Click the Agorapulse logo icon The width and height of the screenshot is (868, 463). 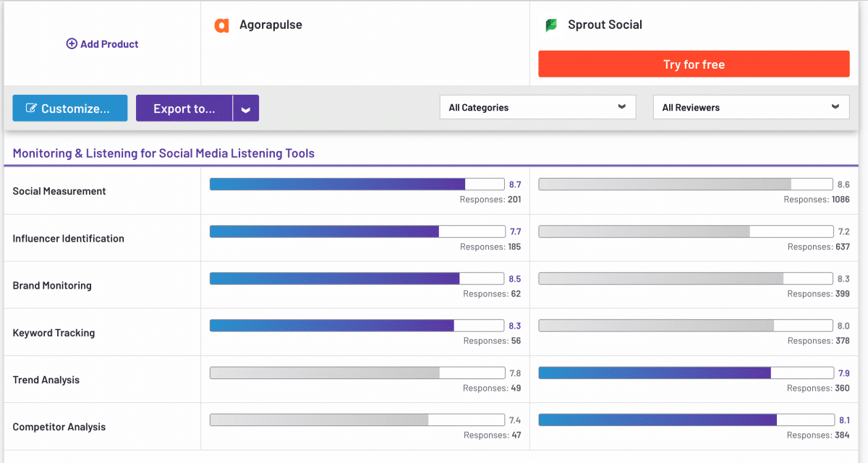[x=222, y=24]
